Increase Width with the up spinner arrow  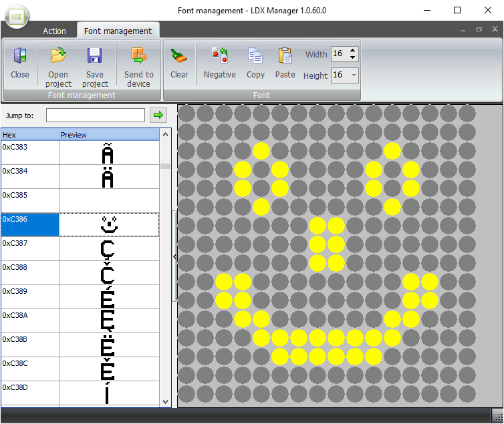coord(353,51)
